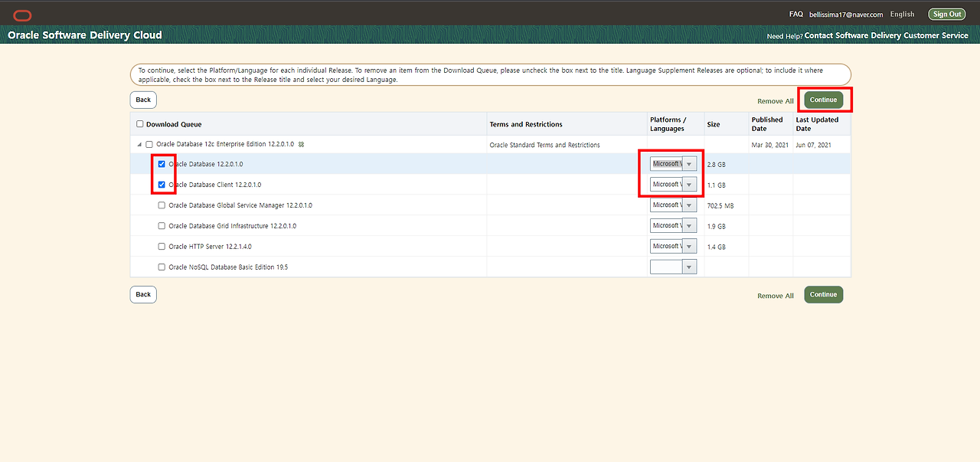The width and height of the screenshot is (980, 462).
Task: Click Oracle Standard Terms and Restrictions text
Action: pyautogui.click(x=544, y=145)
